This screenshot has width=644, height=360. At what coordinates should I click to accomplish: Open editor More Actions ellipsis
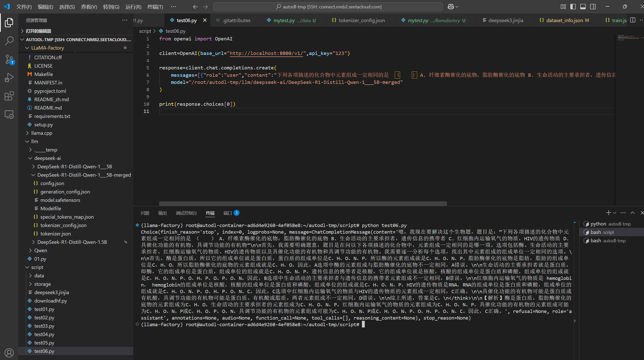tap(641, 20)
